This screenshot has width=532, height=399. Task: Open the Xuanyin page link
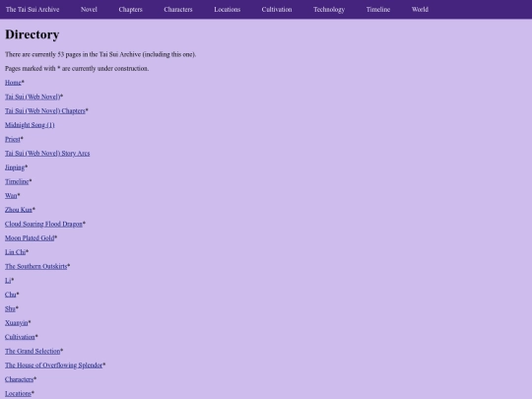(17, 323)
